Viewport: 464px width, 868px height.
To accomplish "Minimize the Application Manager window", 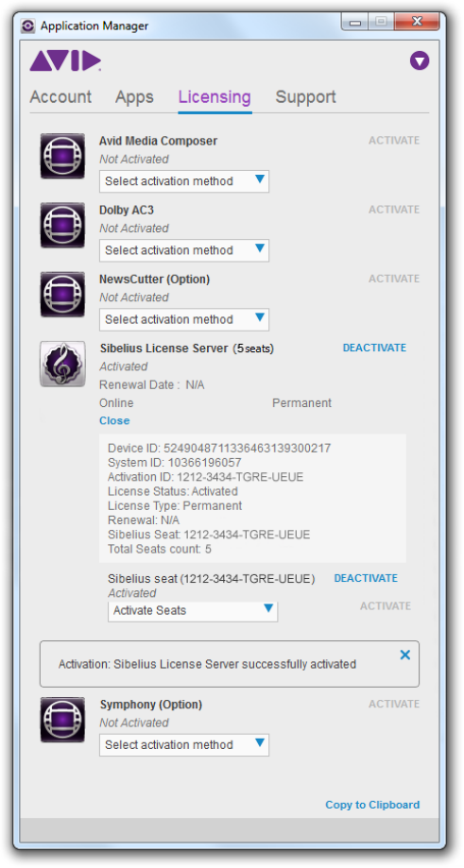I will 356,23.
